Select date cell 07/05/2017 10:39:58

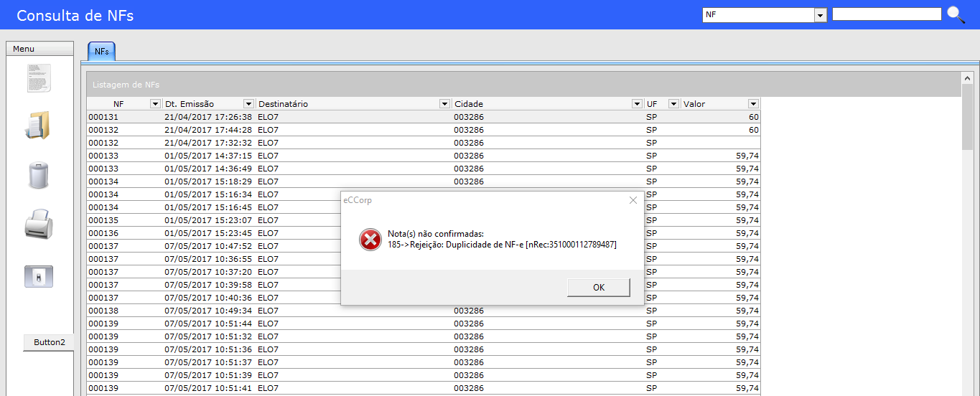pos(209,285)
